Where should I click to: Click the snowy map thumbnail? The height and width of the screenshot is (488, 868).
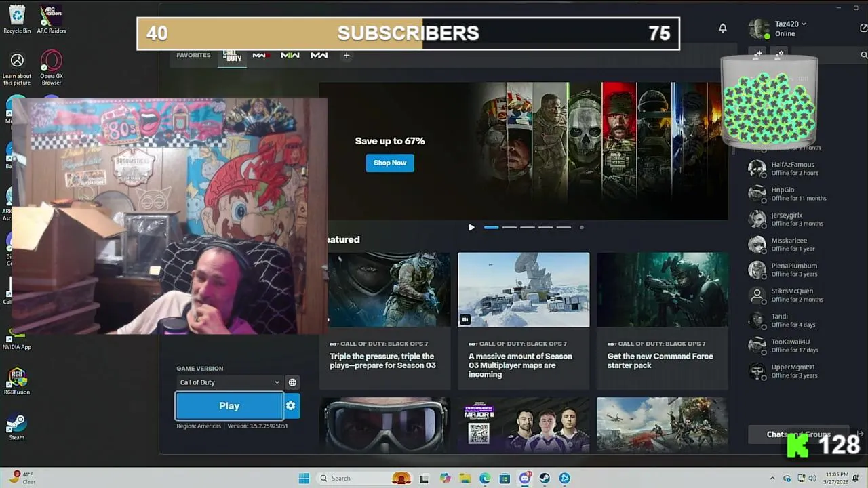(x=524, y=289)
